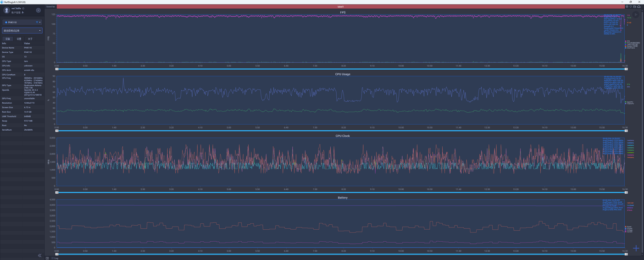Click the shield location icon at top right

[627, 7]
